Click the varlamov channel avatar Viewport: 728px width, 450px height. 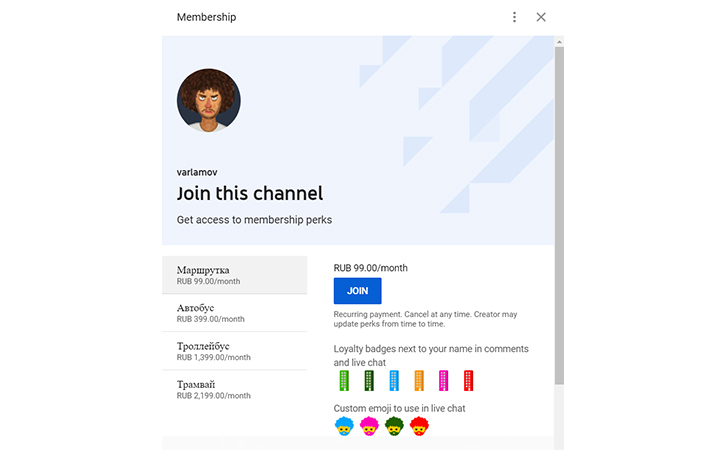coord(209,101)
